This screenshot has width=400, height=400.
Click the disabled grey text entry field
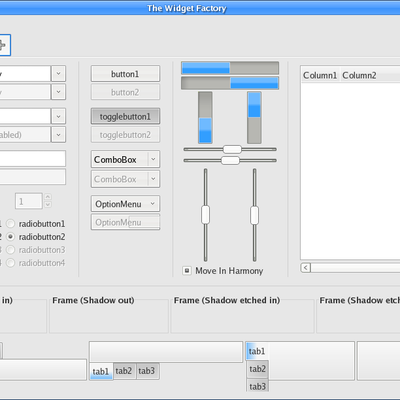(33, 177)
